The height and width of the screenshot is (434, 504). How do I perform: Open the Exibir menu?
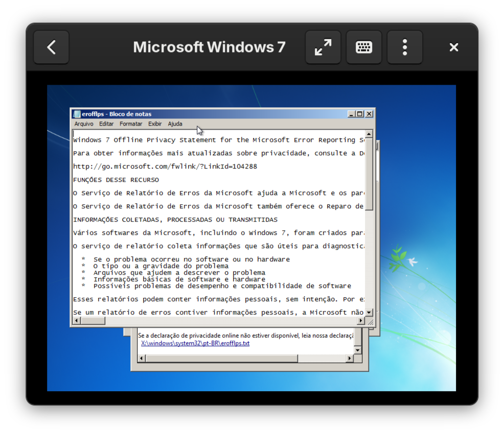tap(155, 124)
